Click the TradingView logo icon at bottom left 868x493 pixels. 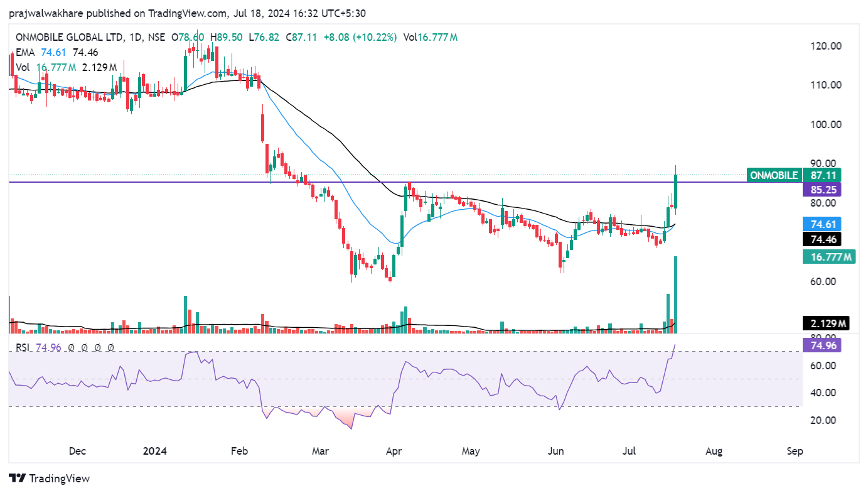(17, 479)
